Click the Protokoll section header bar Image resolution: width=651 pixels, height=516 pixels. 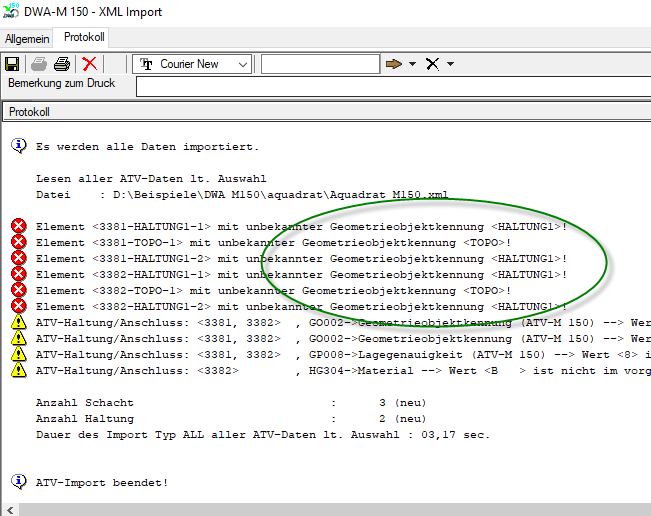pyautogui.click(x=325, y=112)
